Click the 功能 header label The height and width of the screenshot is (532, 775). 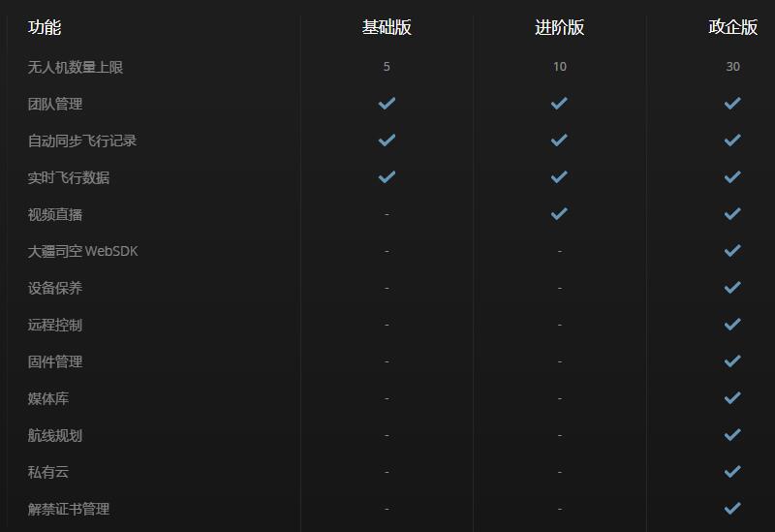point(45,27)
